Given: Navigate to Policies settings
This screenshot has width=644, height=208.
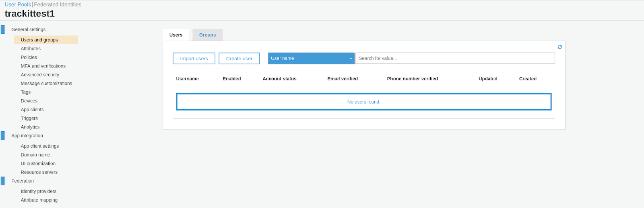Looking at the screenshot, I should (x=29, y=57).
